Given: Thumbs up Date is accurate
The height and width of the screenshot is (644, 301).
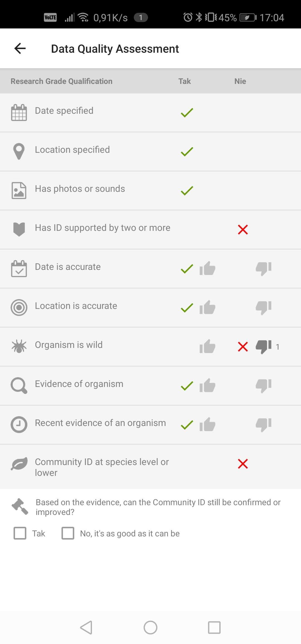Looking at the screenshot, I should [x=207, y=268].
